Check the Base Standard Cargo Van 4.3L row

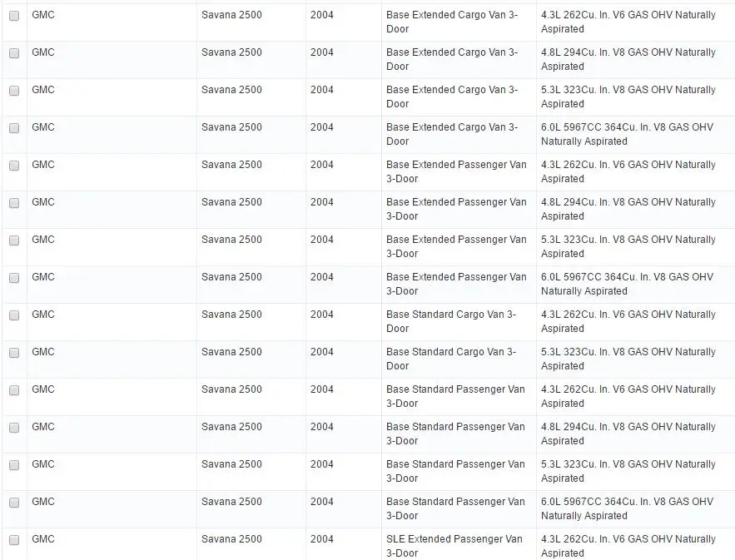coord(14,315)
